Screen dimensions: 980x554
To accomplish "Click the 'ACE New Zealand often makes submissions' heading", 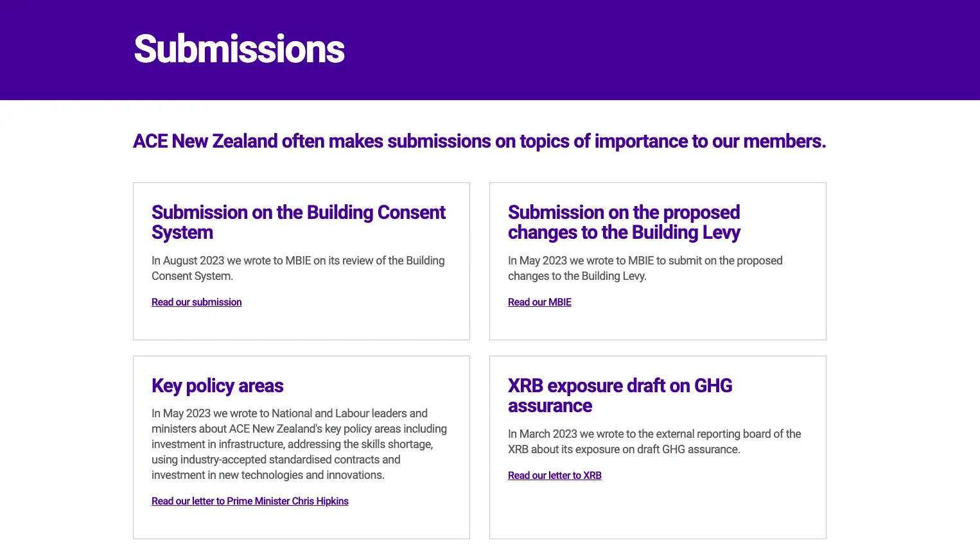I will tap(479, 141).
